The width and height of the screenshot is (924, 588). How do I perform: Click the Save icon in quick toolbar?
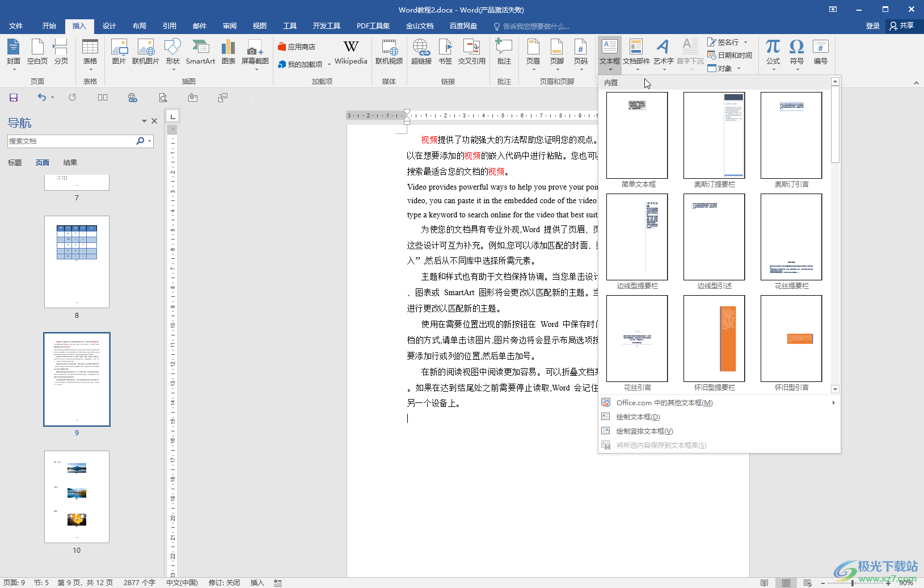coord(14,98)
